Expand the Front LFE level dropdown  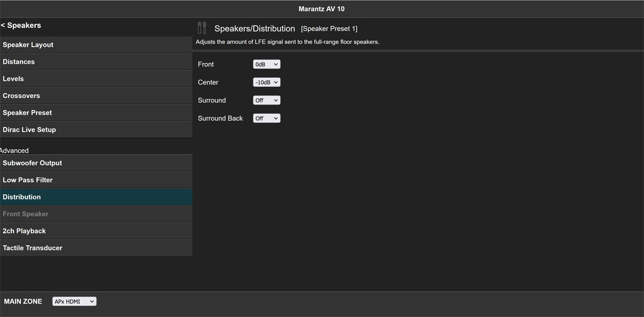coord(267,64)
